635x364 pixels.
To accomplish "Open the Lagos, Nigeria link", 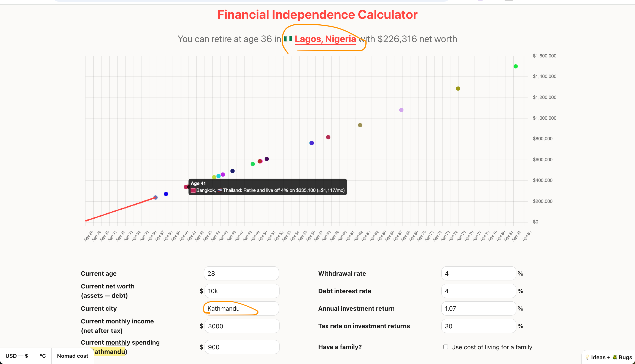I will [x=325, y=39].
